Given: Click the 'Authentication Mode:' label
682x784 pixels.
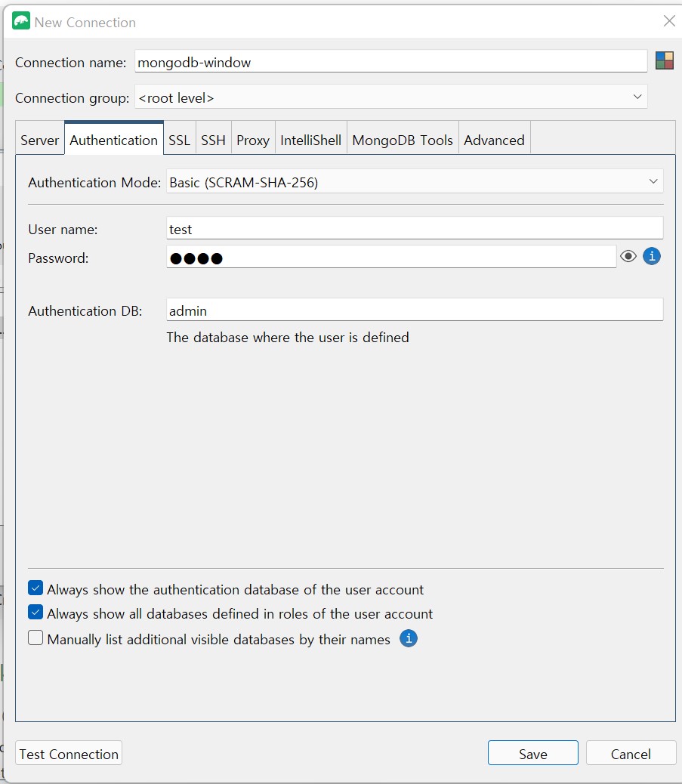Looking at the screenshot, I should click(x=94, y=183).
